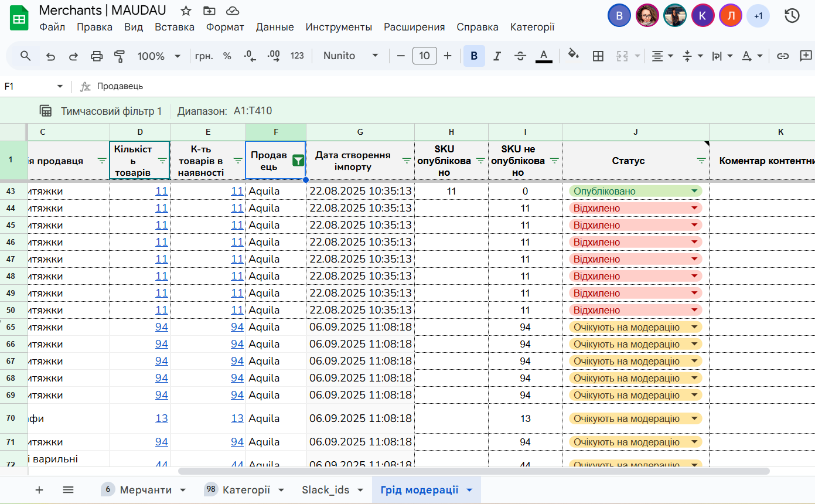Open the Данные menu

(x=275, y=27)
